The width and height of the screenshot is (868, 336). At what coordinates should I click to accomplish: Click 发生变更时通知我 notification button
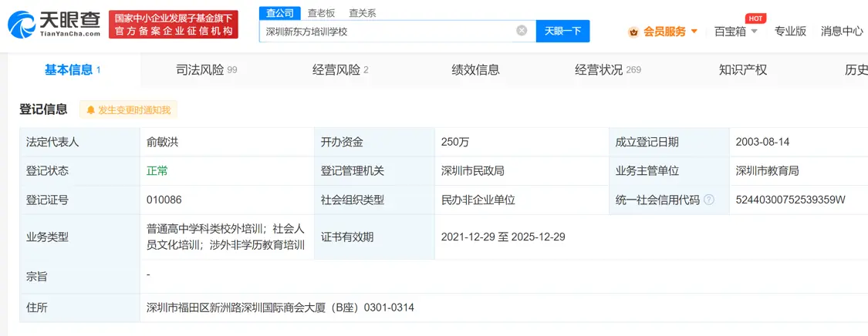(x=128, y=110)
